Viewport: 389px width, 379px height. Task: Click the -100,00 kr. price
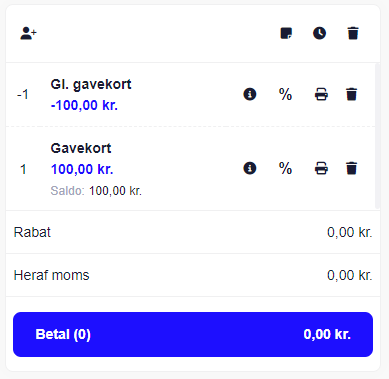tap(84, 105)
